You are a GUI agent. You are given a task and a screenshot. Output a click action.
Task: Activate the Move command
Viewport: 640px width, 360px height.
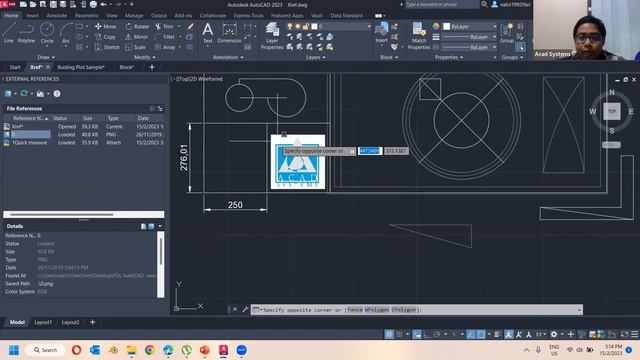[x=105, y=27]
